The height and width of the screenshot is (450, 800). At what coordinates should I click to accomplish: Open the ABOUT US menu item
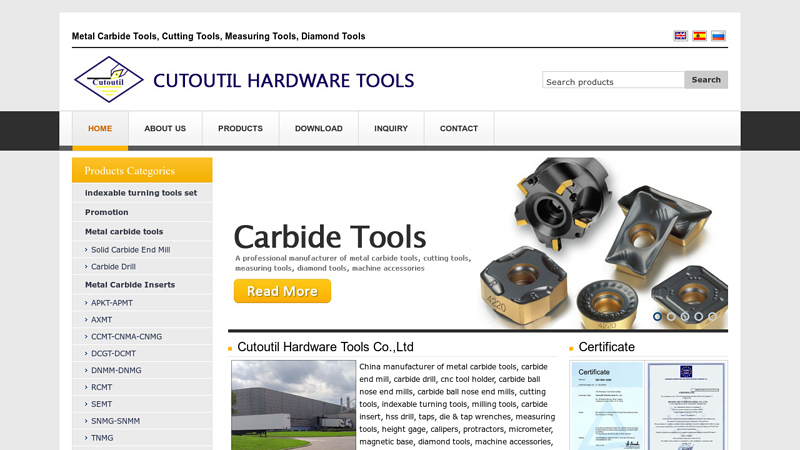pyautogui.click(x=165, y=129)
